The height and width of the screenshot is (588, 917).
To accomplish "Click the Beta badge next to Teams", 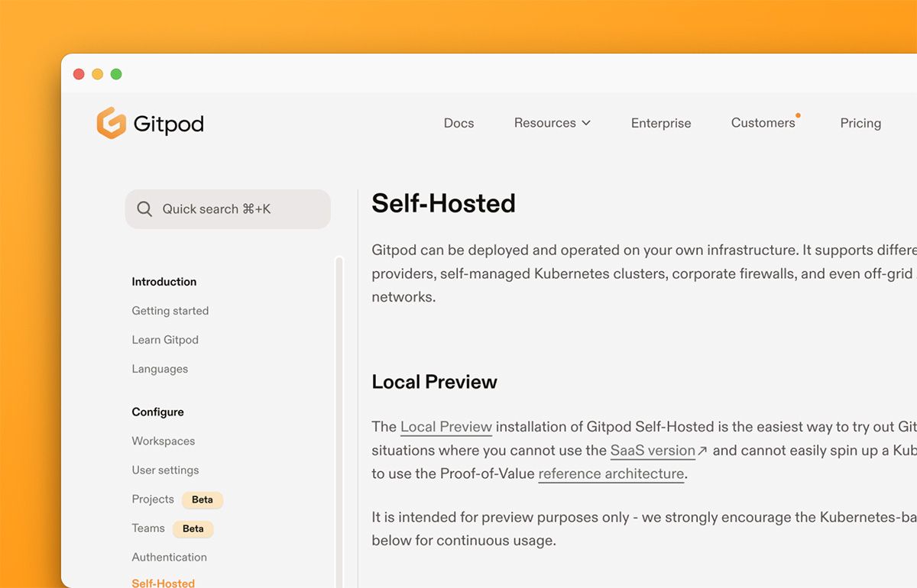I will coord(193,529).
